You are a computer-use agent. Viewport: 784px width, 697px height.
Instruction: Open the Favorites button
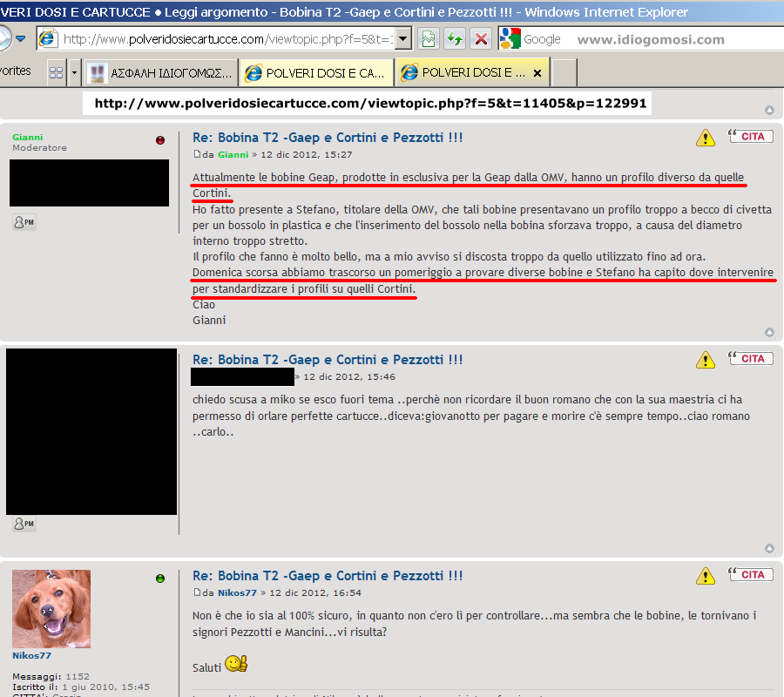(x=16, y=71)
